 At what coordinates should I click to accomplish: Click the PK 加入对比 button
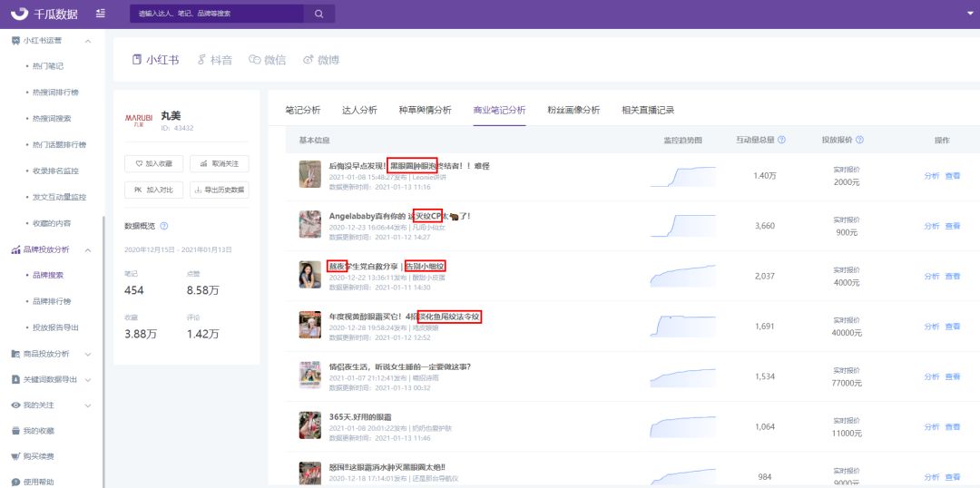153,190
